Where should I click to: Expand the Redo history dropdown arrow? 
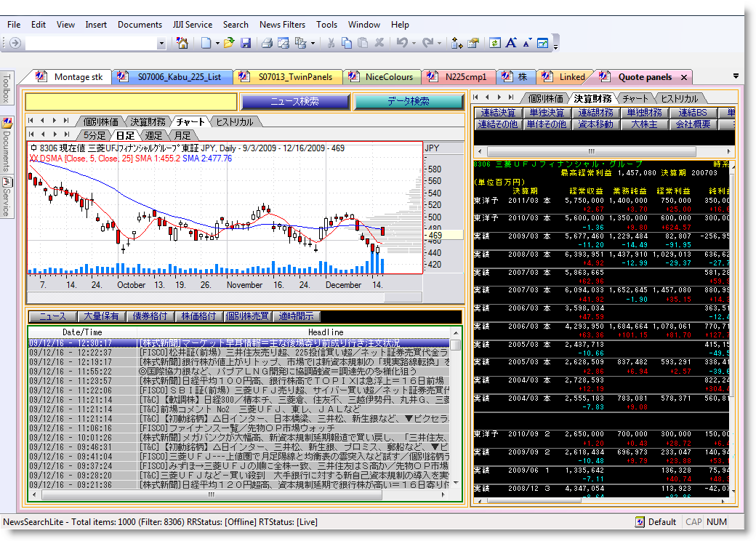(x=439, y=44)
